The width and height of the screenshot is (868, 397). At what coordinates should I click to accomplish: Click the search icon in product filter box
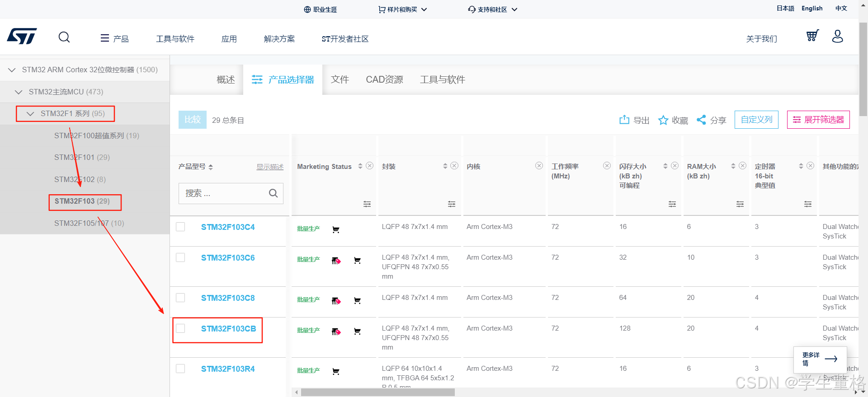[x=274, y=193]
